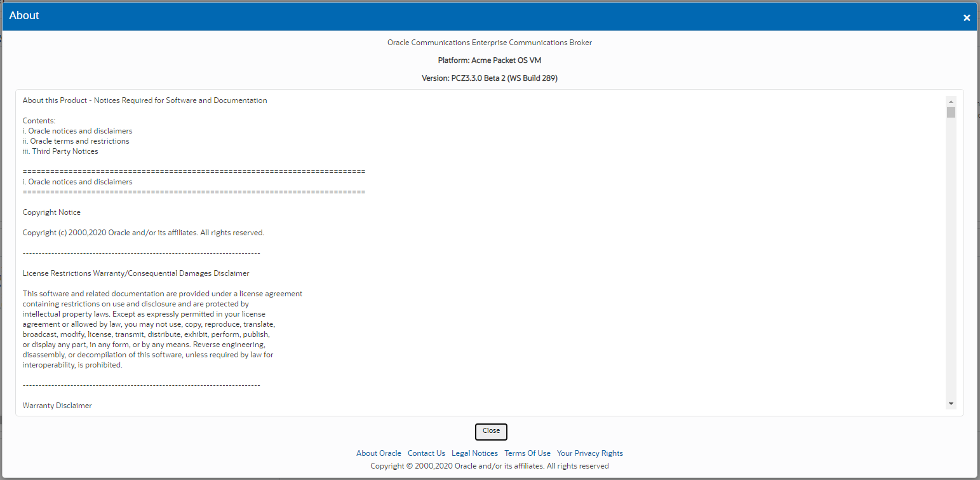Click 'interoperability, is prohibited.' line
Screen dimensions: 980x480
pos(72,365)
